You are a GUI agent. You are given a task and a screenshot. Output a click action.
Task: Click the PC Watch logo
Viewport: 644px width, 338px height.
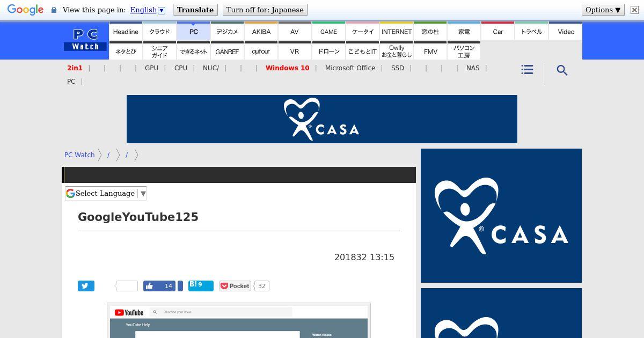(86, 40)
